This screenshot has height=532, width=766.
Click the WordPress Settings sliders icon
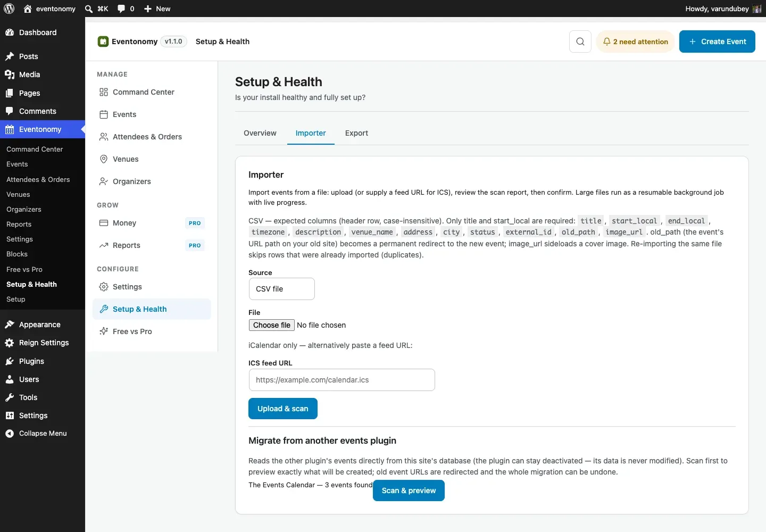tap(10, 415)
